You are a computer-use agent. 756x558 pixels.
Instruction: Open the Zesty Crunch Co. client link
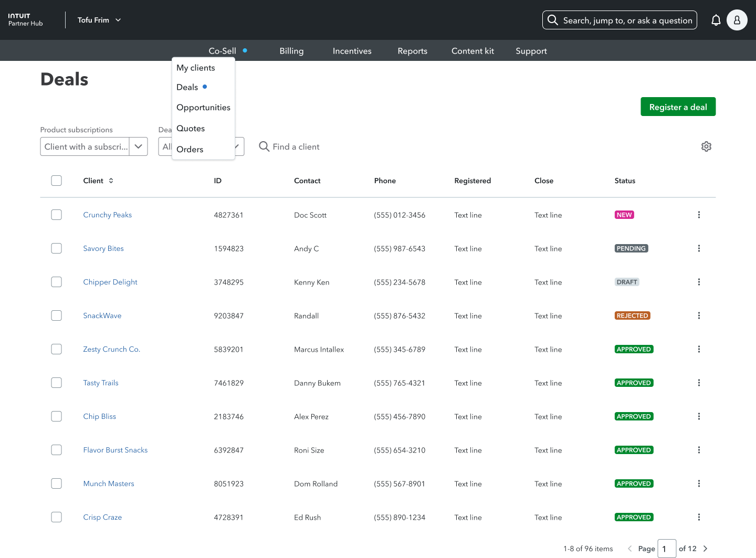(x=111, y=349)
